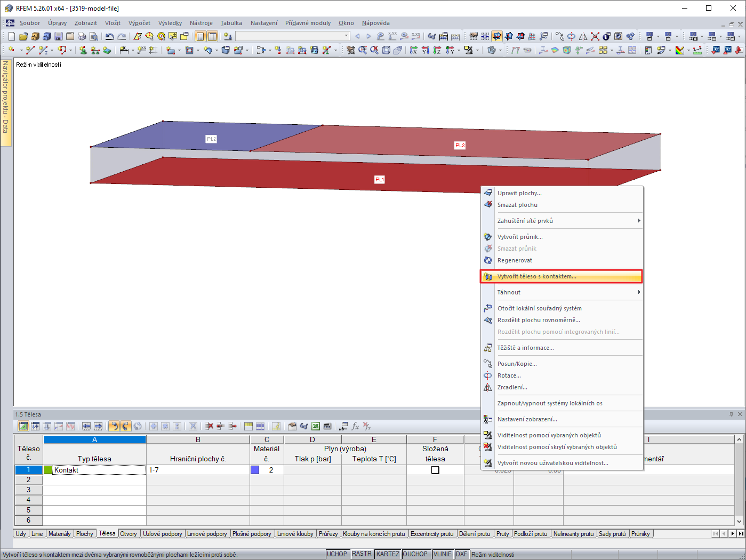Click the table vertical scrollbar down arrow

(x=739, y=522)
